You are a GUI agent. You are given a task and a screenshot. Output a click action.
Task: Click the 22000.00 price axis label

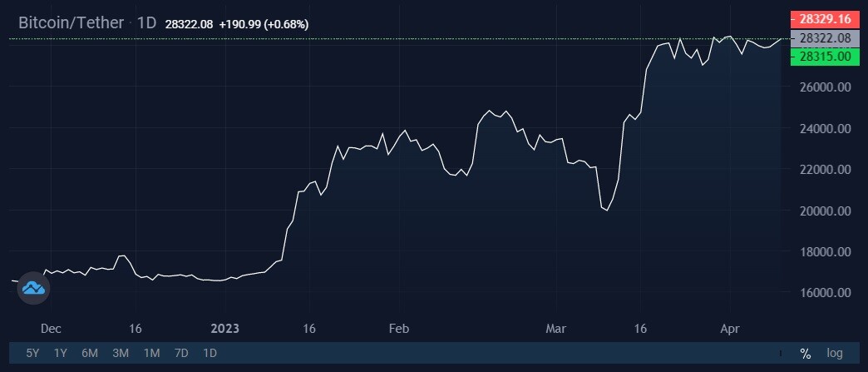pos(825,170)
